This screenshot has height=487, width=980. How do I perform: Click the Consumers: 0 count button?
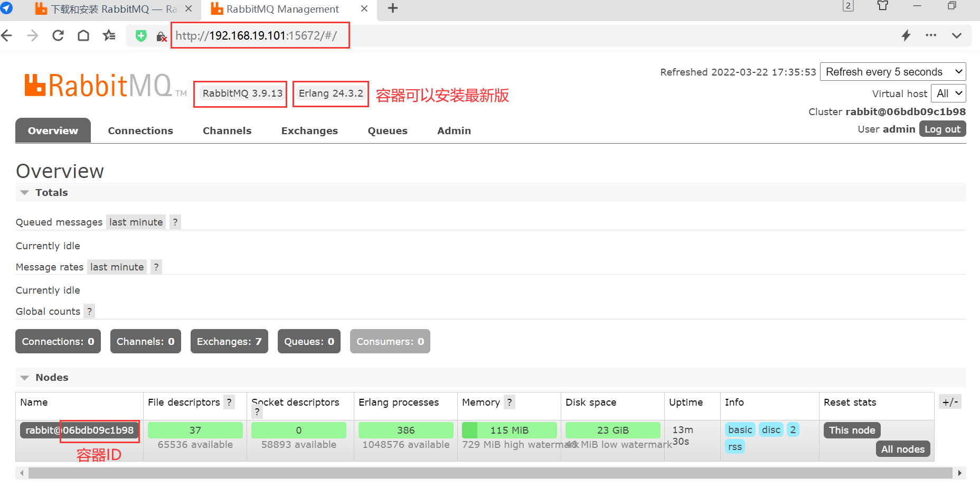point(390,341)
